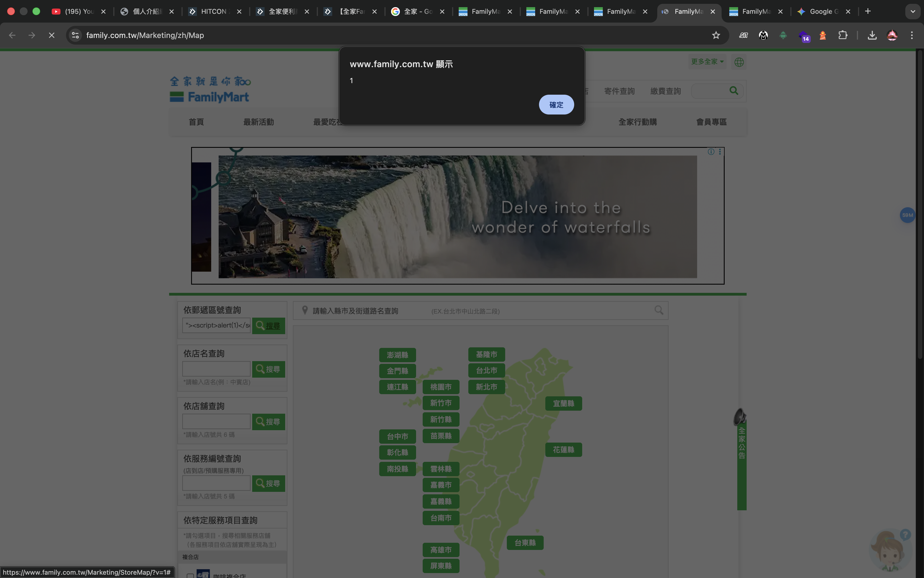
Task: Open Chrome's three-dot menu
Action: [912, 35]
